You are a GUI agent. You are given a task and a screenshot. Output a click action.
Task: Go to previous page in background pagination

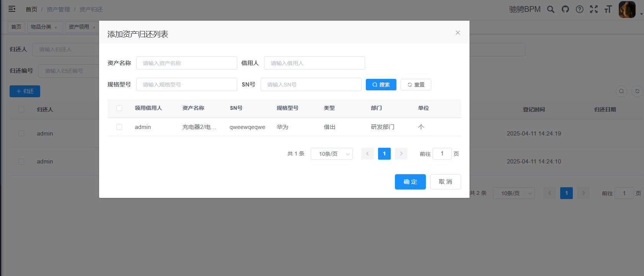(549, 193)
